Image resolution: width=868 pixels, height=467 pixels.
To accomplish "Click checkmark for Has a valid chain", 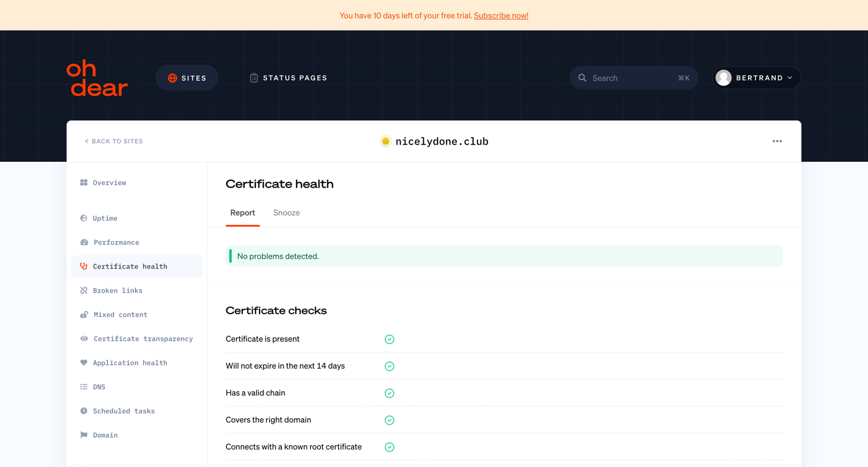I will pos(389,393).
